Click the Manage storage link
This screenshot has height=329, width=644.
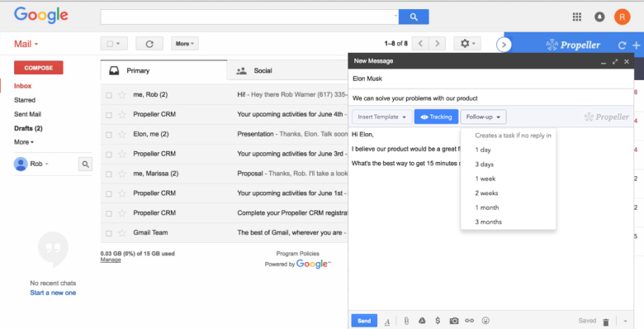[x=111, y=260]
